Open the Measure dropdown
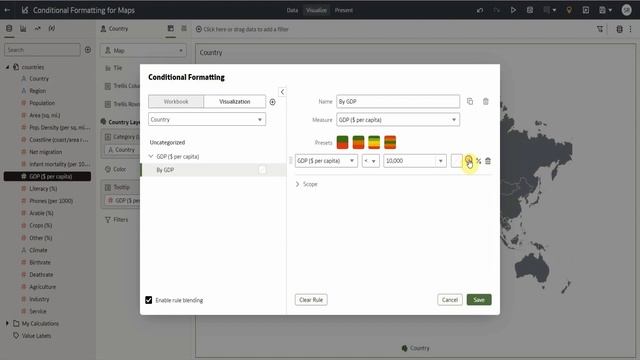The image size is (640, 360). (398, 120)
